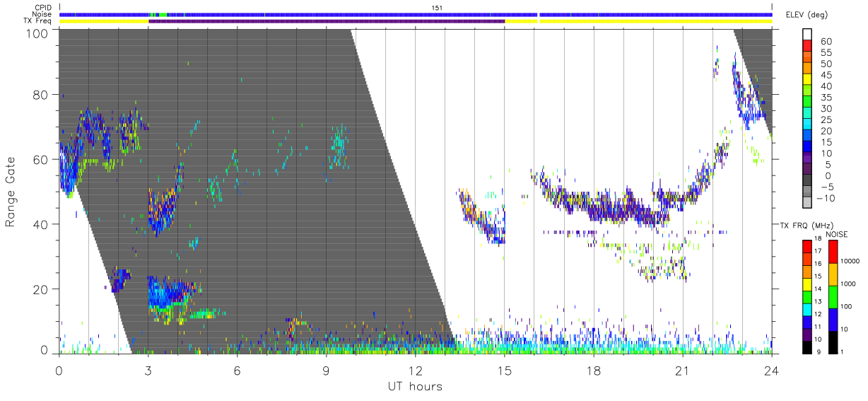868x401 pixels.
Task: Click the 'CPID' row label
Action: pyautogui.click(x=42, y=8)
